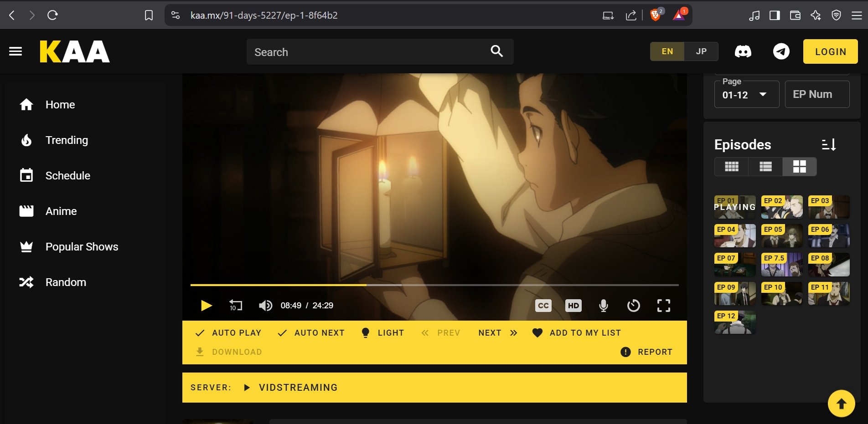868x424 pixels.
Task: Rewind 10 seconds in the player
Action: coord(236,306)
